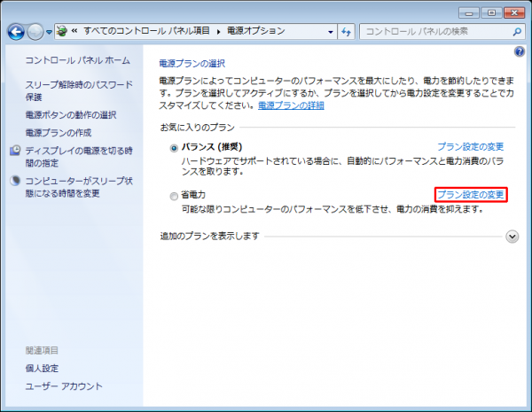Expand the breadcrumb arrow before 電源オプション
532x412 pixels.
[x=218, y=32]
